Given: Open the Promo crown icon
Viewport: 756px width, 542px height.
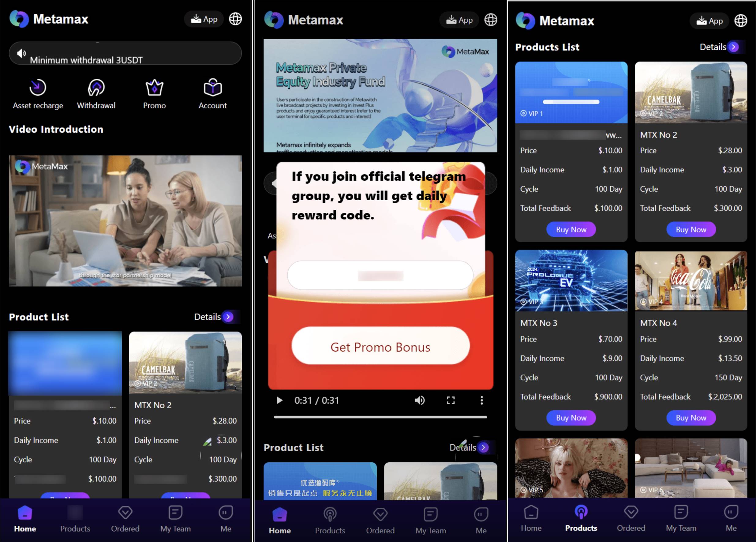Looking at the screenshot, I should tap(154, 88).
